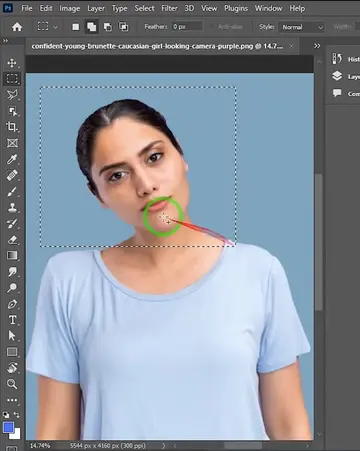This screenshot has height=451, width=360.
Task: Open the File menu
Action: (x=27, y=8)
